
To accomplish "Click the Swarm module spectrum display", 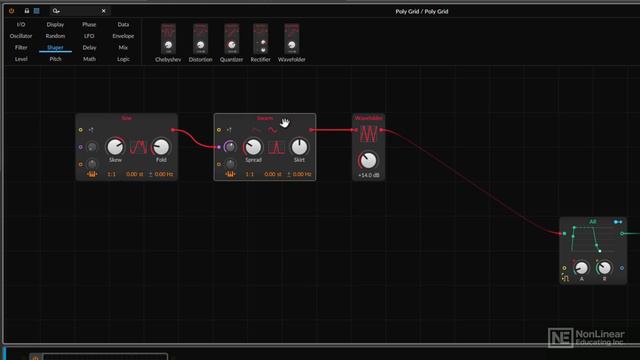I will pyautogui.click(x=276, y=147).
